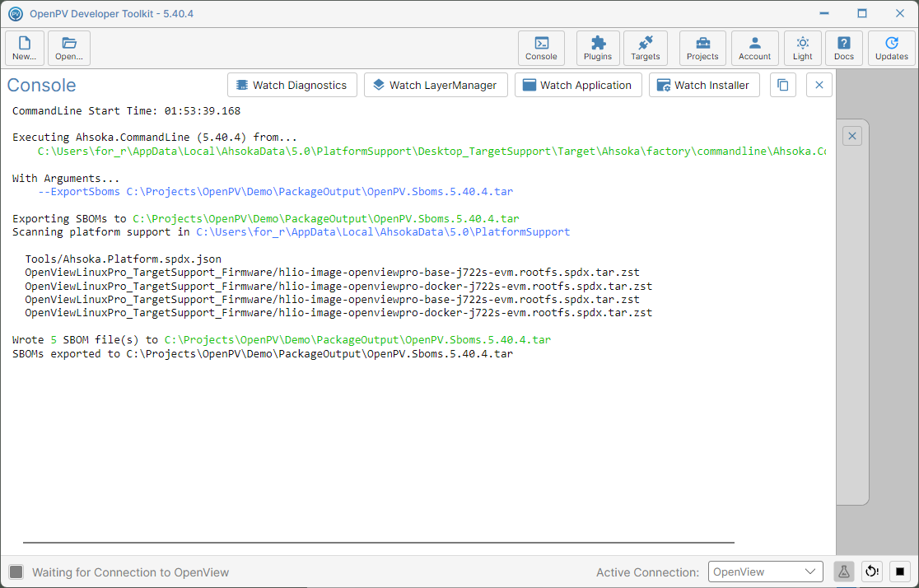Switch theme with the Light icon
This screenshot has width=919, height=588.
[803, 48]
